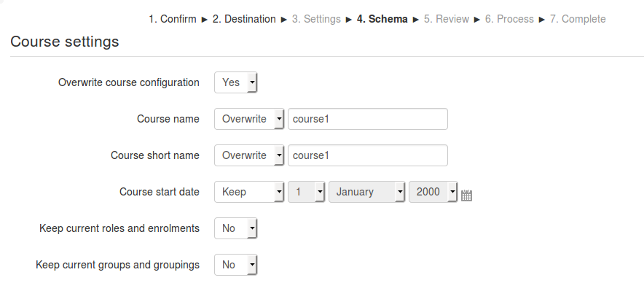Open the Overwrite course configuration dropdown

(x=236, y=82)
